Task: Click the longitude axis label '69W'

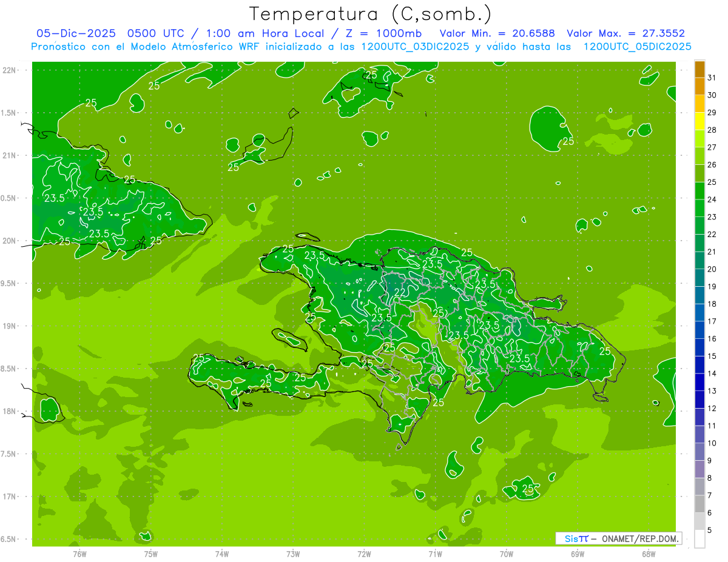Action: [x=577, y=554]
